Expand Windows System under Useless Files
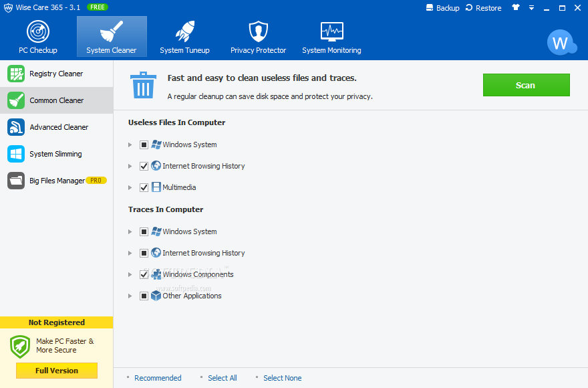The height and width of the screenshot is (388, 588). (130, 144)
